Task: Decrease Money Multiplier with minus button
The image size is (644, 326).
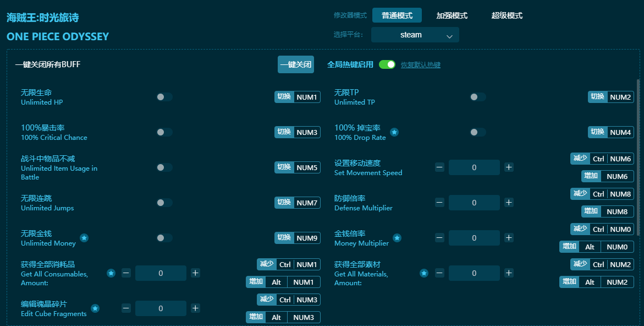Action: [439, 237]
